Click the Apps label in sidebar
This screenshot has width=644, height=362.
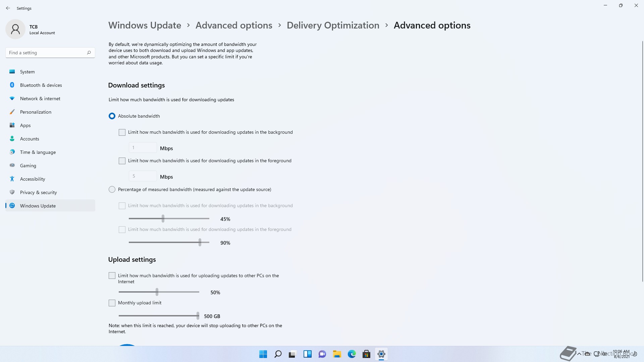point(25,125)
